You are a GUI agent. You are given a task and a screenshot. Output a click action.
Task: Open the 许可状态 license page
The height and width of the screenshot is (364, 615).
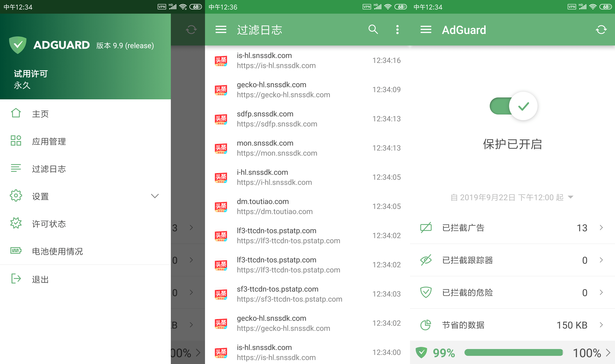(x=49, y=224)
